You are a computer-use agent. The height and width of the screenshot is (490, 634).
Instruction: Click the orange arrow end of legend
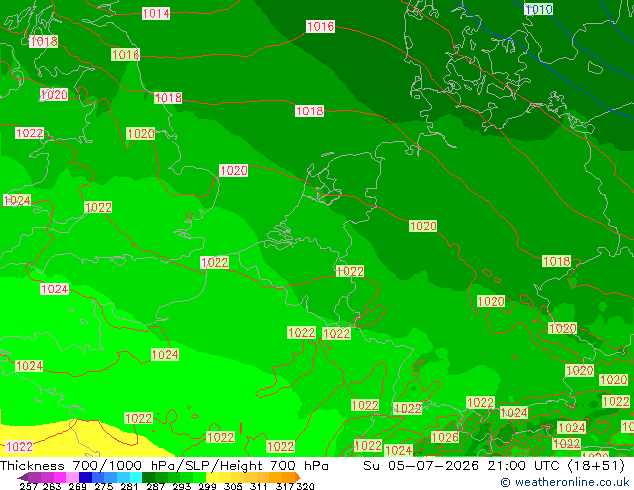(x=298, y=477)
